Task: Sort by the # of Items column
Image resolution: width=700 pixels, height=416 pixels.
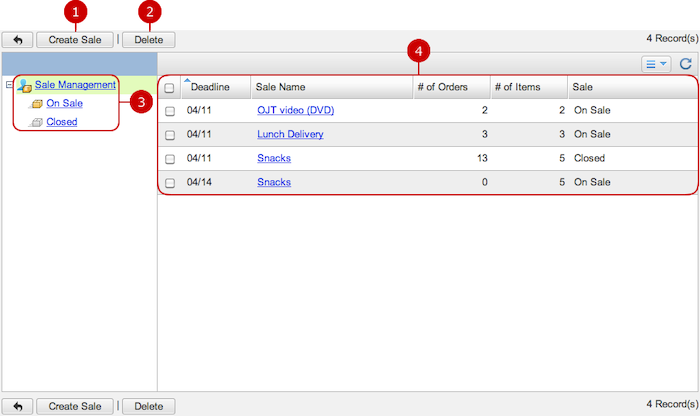Action: click(x=529, y=87)
